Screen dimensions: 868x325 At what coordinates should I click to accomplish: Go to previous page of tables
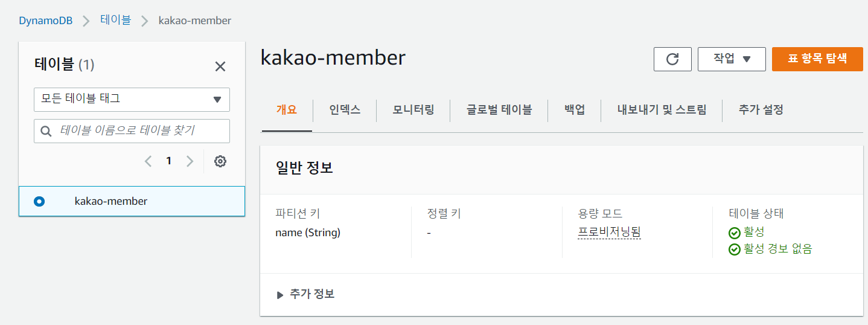click(x=148, y=161)
